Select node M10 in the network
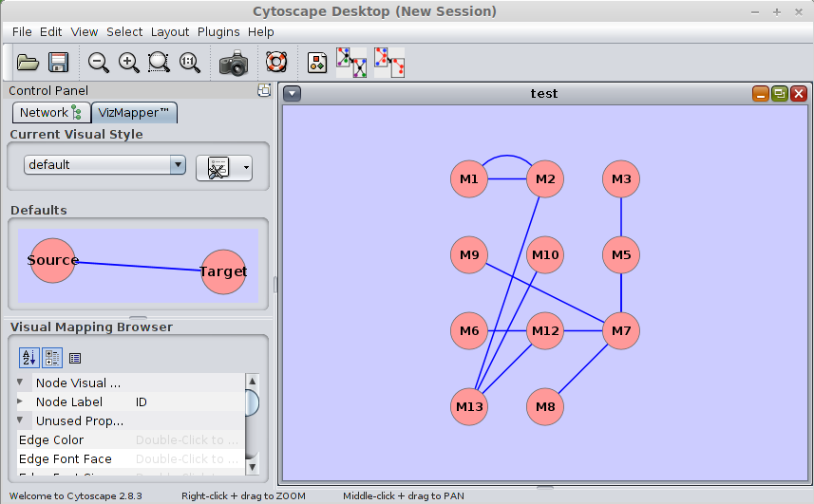814x504 pixels. tap(545, 254)
